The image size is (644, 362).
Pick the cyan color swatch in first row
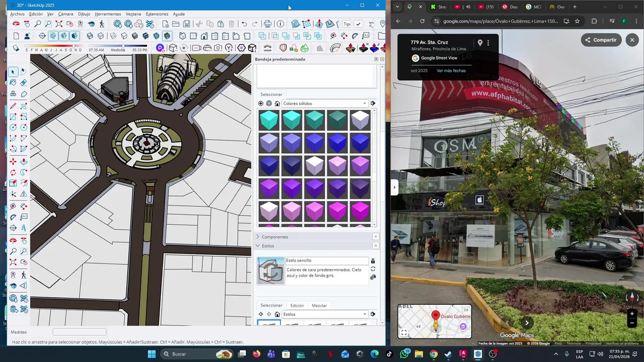click(x=269, y=121)
